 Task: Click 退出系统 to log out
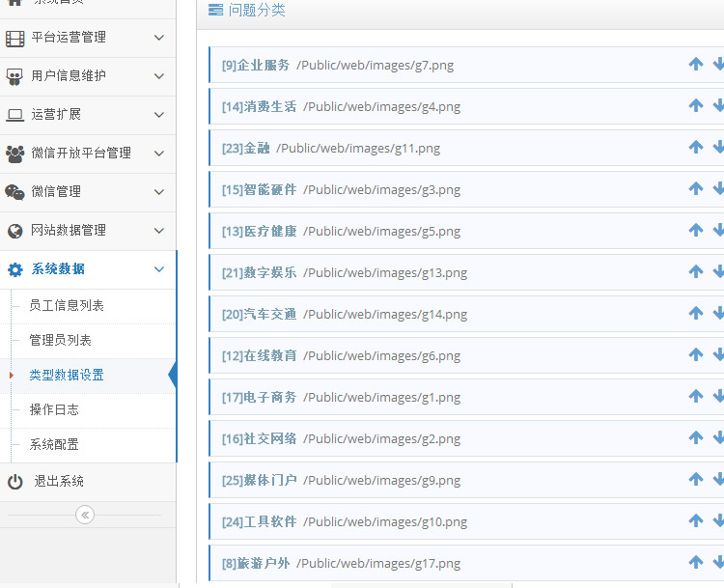click(x=59, y=481)
